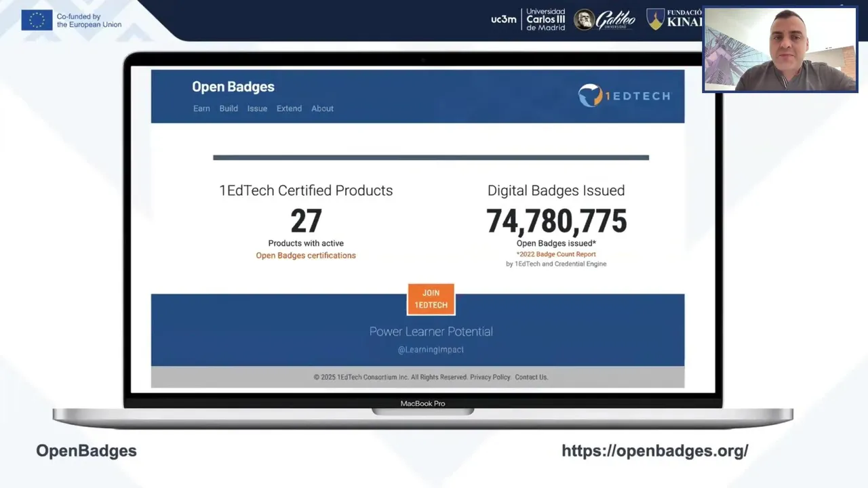Open the Build menu item
This screenshot has width=868, height=488.
pyautogui.click(x=229, y=108)
